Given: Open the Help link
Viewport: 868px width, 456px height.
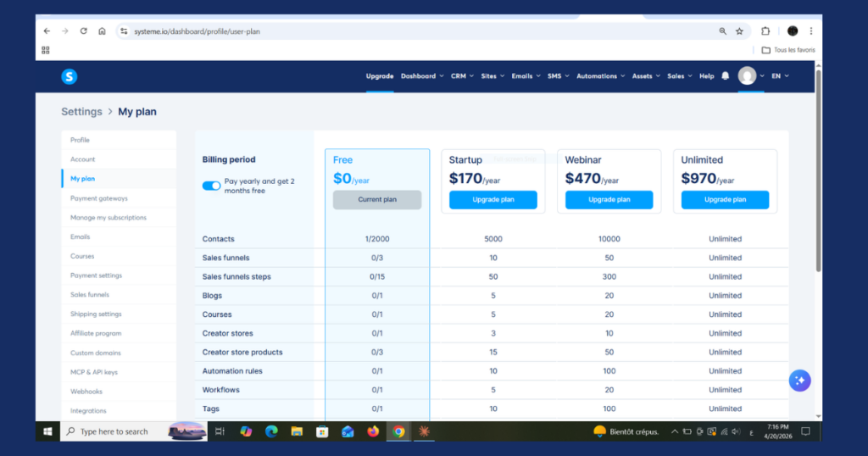Looking at the screenshot, I should click(x=706, y=76).
